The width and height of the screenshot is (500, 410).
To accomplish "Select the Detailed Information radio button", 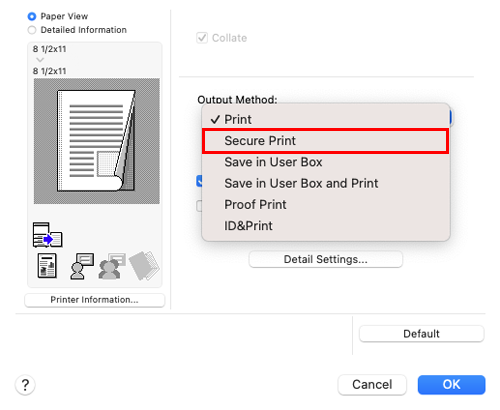I will point(32,30).
